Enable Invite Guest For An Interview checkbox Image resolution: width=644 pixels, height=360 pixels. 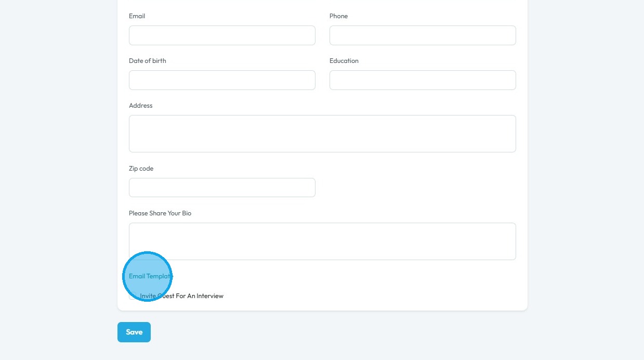pyautogui.click(x=133, y=296)
